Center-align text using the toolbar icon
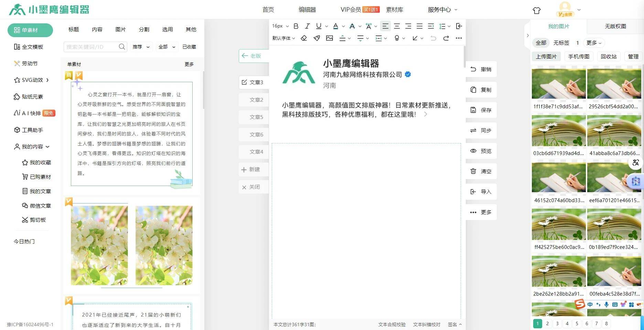 click(x=397, y=26)
